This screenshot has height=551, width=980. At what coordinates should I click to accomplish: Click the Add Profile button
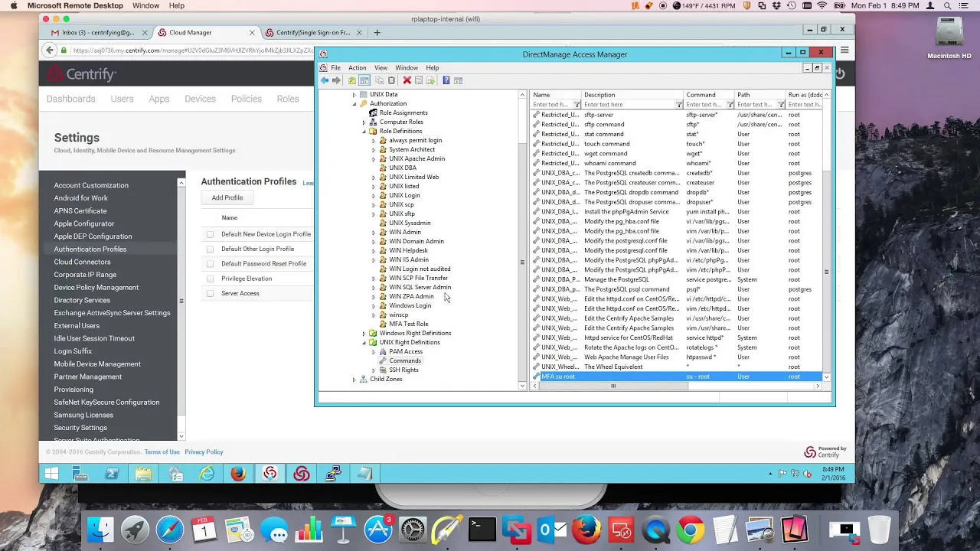[227, 197]
